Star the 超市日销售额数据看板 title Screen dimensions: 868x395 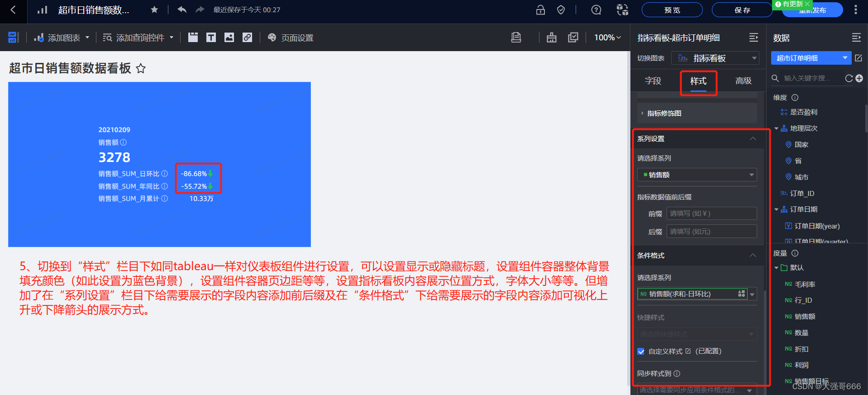[x=141, y=68]
